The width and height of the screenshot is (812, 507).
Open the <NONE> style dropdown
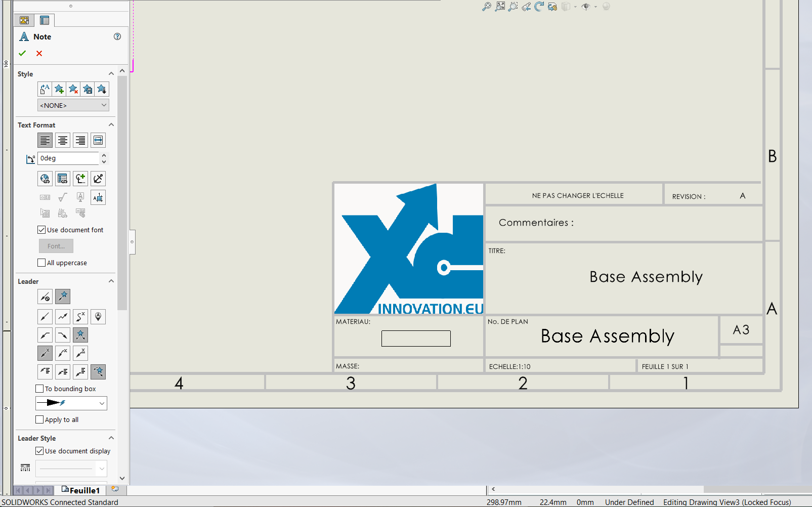coord(73,105)
